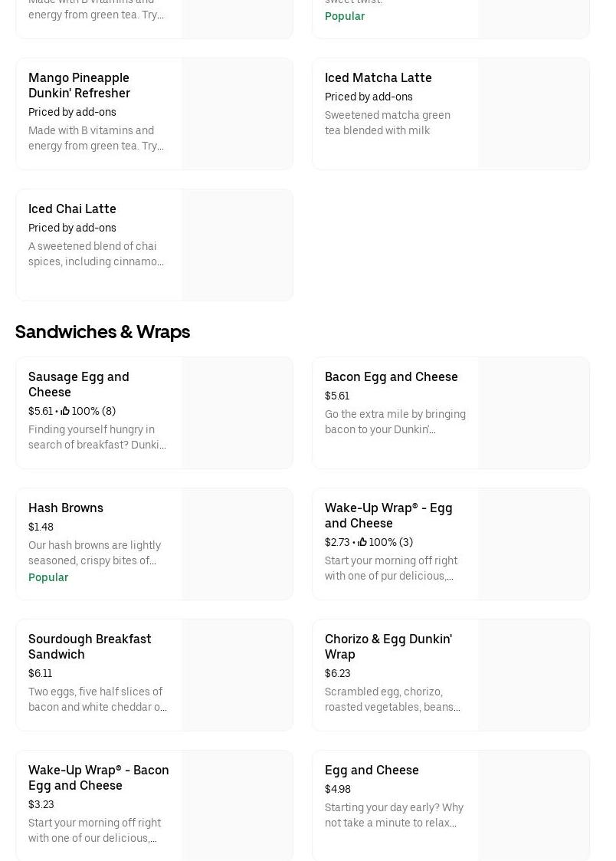Choose the Bacon Egg and Cheese sandwich
616x861 pixels.
(x=391, y=376)
